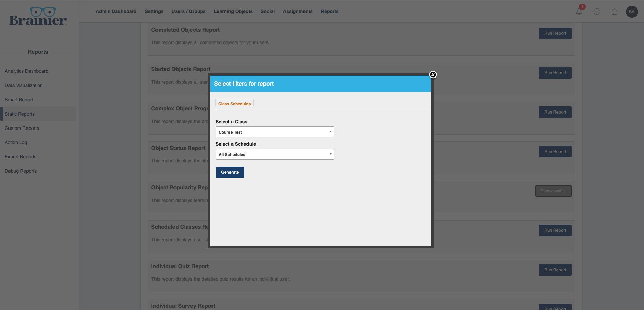Viewport: 644px width, 310px height.
Task: Run the Completed Objects Report
Action: point(555,33)
